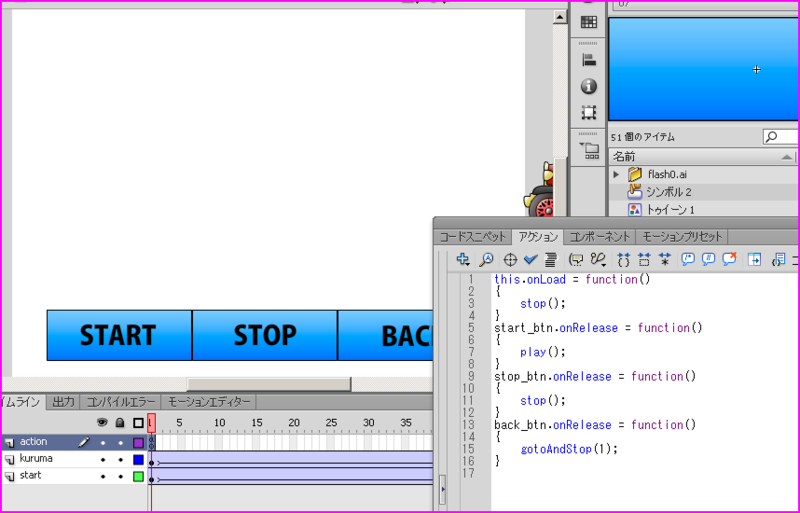Select the アクション tab

[538, 237]
